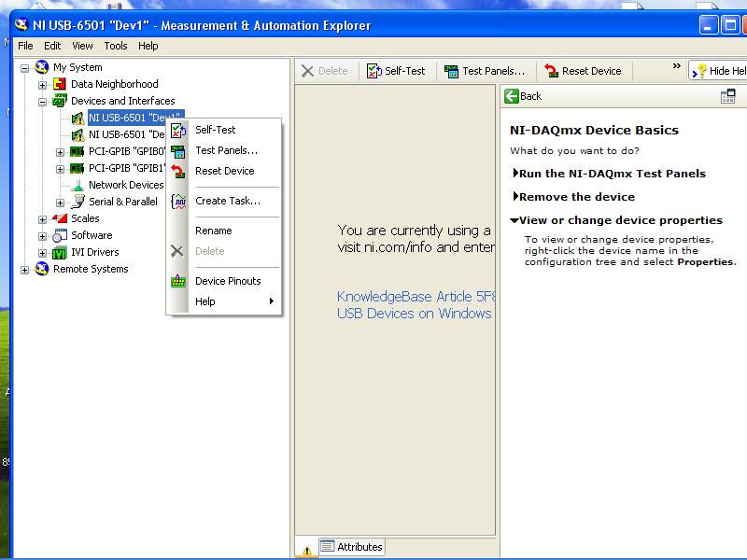Click the Scales icon in tree
Screen dimensions: 747x560
tap(60, 218)
